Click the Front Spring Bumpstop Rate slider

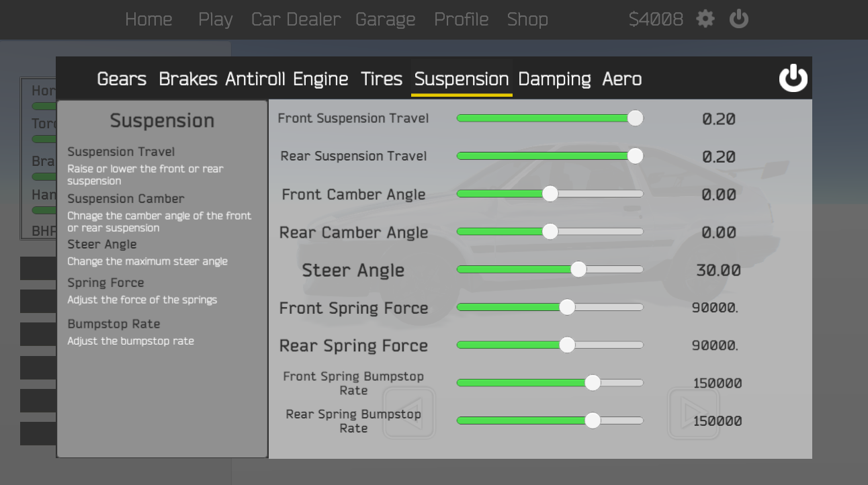point(550,383)
